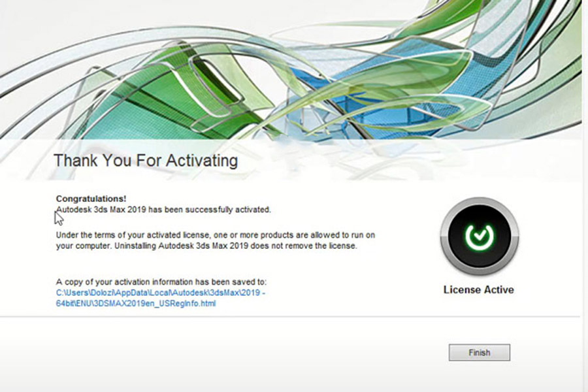Click the 'License Active' label

coord(478,289)
